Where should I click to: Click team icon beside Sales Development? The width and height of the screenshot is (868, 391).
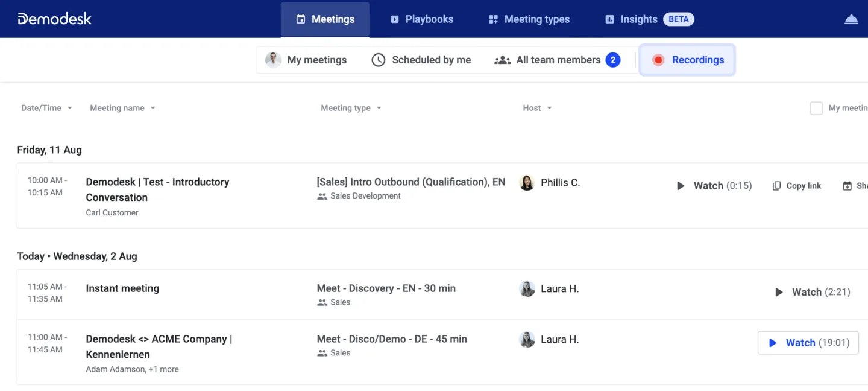point(322,197)
